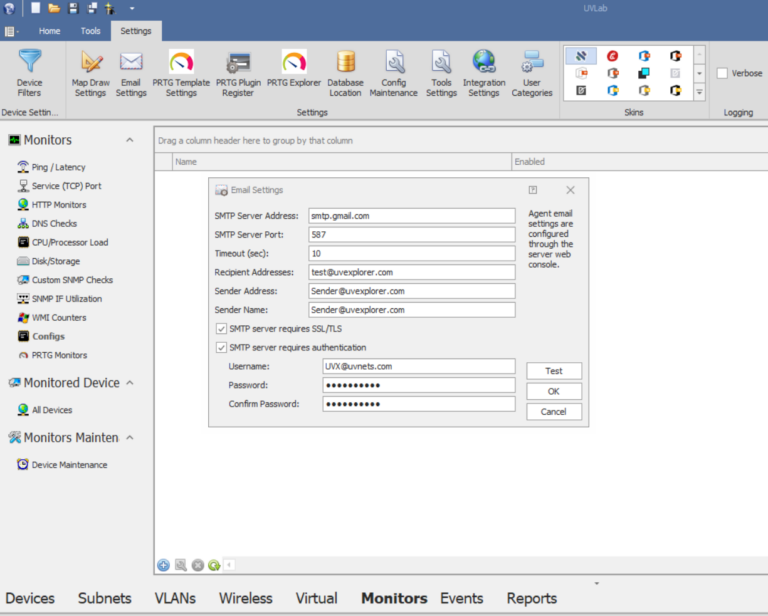Open Email Settings in the ribbon
Image resolution: width=768 pixels, height=616 pixels.
pyautogui.click(x=131, y=73)
